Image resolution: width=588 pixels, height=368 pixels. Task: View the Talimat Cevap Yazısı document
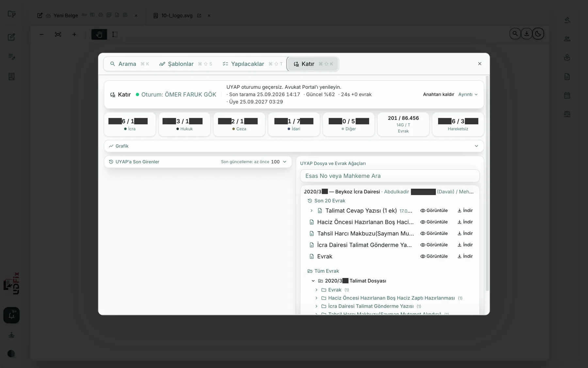pyautogui.click(x=434, y=211)
